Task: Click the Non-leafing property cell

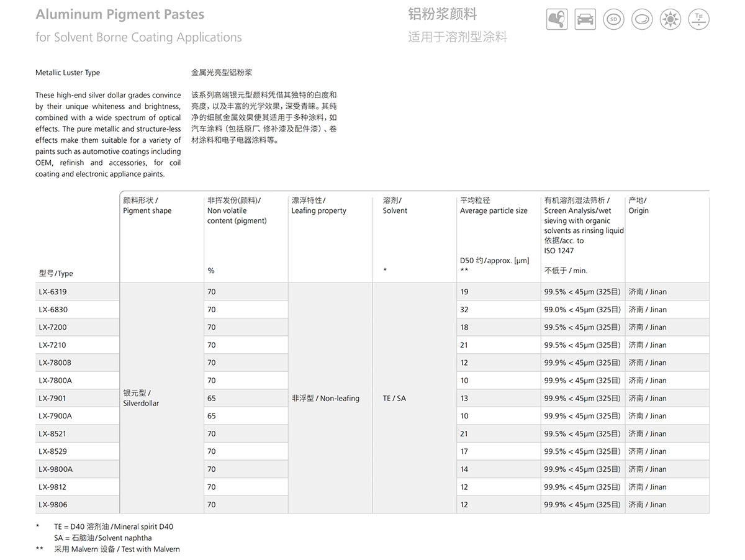Action: tap(325, 398)
